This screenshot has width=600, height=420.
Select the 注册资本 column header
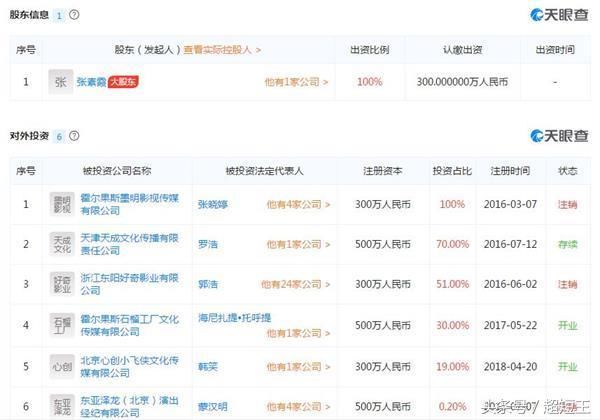pos(383,171)
